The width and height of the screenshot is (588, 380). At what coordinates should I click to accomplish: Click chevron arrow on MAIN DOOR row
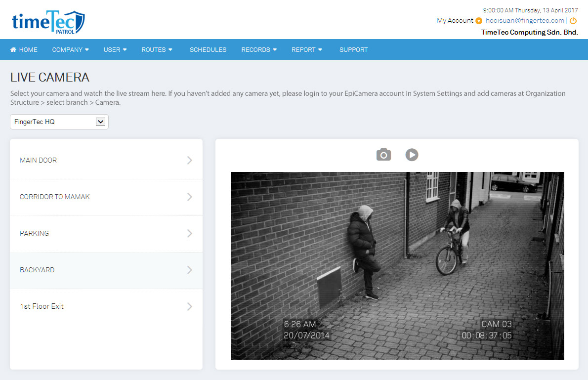click(x=190, y=160)
